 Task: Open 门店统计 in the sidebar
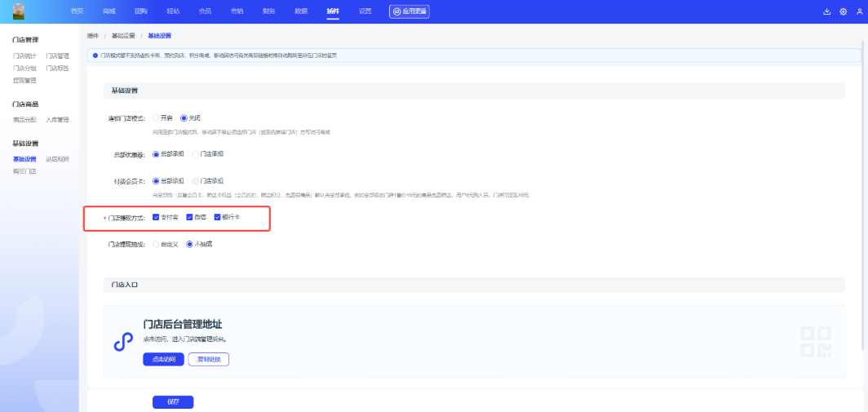pyautogui.click(x=24, y=56)
